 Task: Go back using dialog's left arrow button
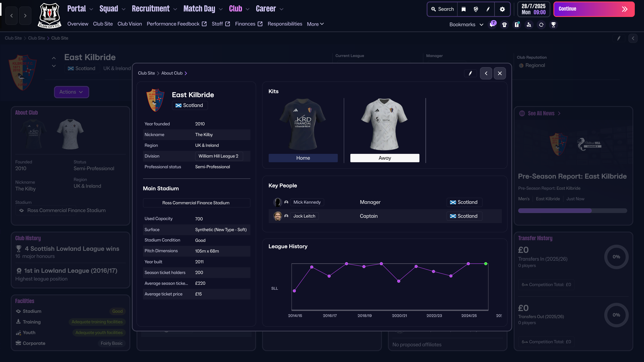click(486, 73)
